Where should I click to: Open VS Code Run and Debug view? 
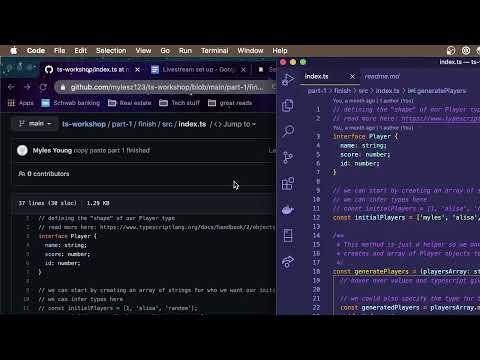tap(288, 80)
